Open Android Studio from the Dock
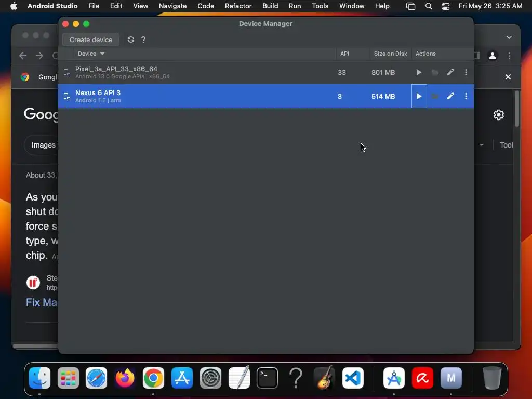Image resolution: width=532 pixels, height=399 pixels. 394,378
